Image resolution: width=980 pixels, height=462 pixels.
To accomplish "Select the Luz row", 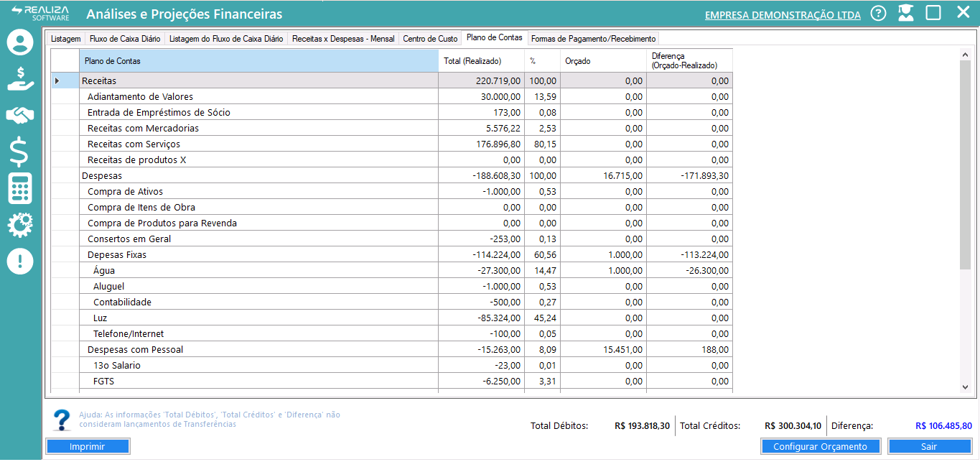I will point(392,318).
